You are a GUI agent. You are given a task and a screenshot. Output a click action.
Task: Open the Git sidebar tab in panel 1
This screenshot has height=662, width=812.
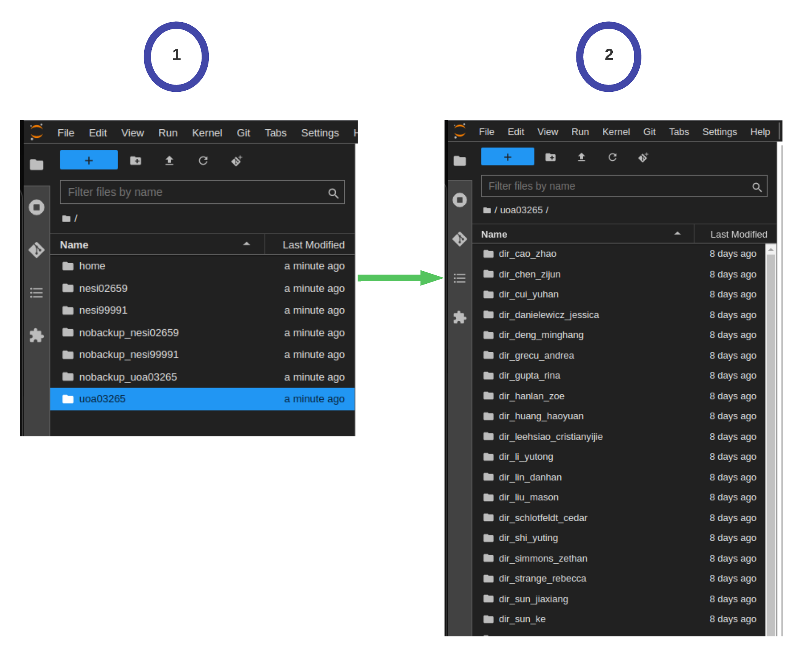[x=37, y=250]
